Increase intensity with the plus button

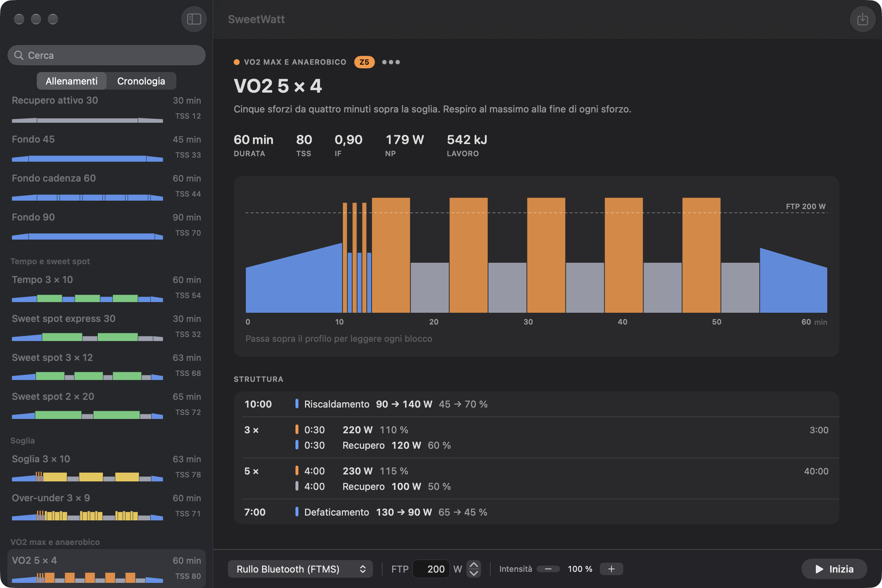(611, 569)
